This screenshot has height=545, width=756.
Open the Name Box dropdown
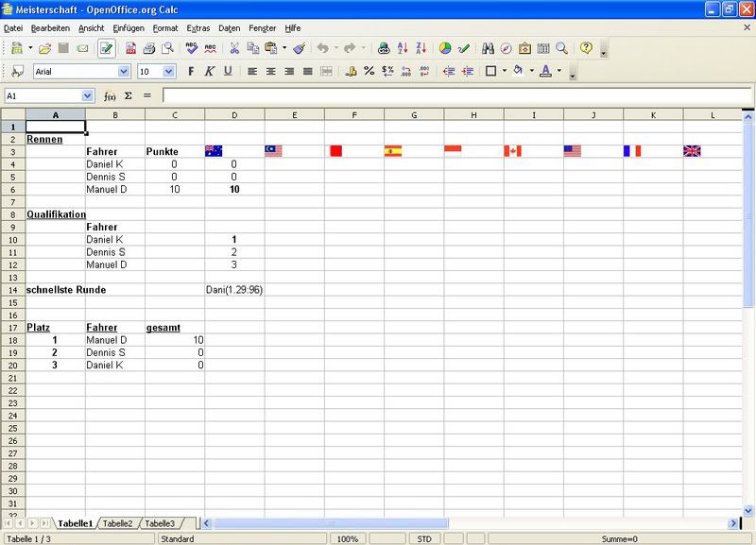pyautogui.click(x=87, y=96)
